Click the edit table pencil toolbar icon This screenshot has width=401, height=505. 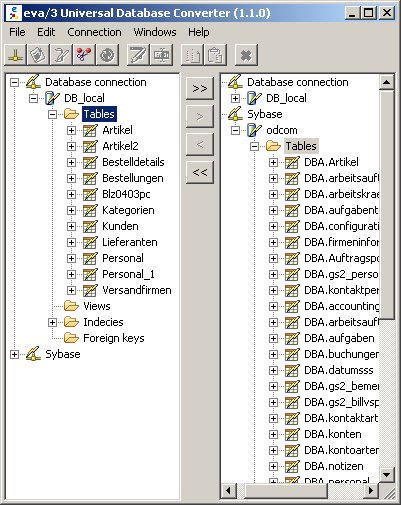[x=138, y=55]
